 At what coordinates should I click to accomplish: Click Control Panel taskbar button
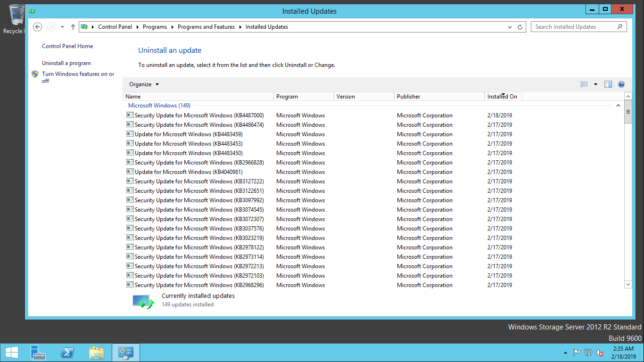point(126,353)
